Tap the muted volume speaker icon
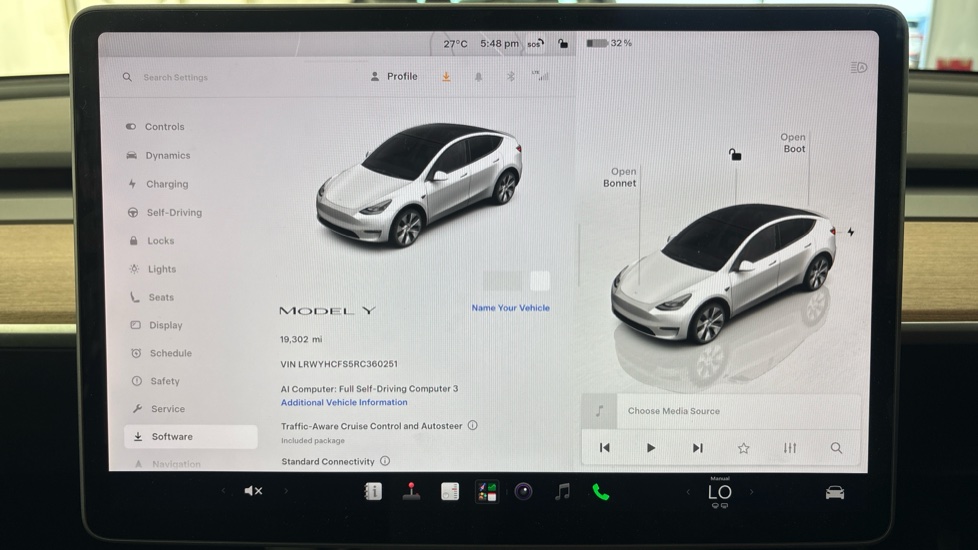This screenshot has width=978, height=550. 253,491
